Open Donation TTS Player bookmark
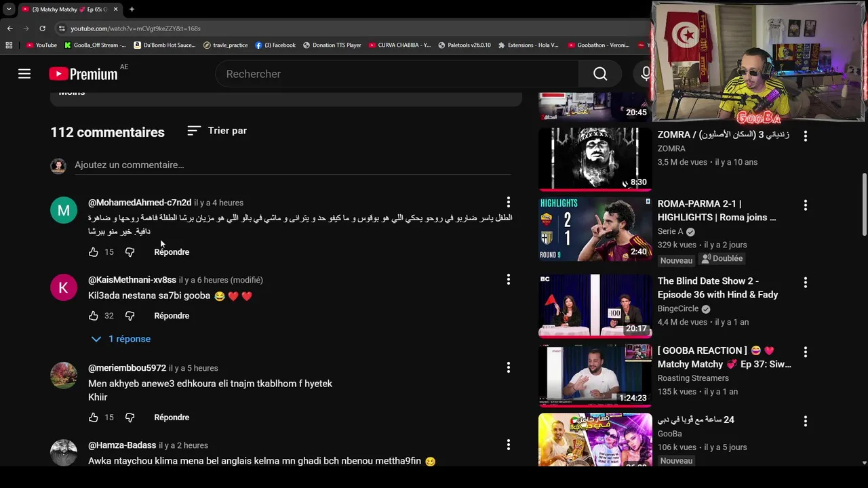Screen dimensions: 868x488 coord(332,45)
